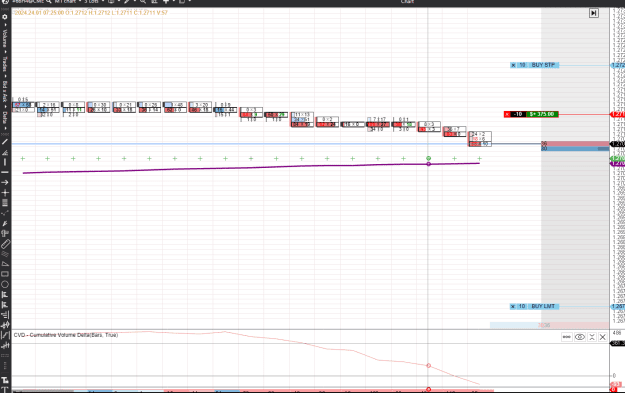Click the BUY STP quantity 10
Screen dimensions: 625x393
pyautogui.click(x=522, y=65)
